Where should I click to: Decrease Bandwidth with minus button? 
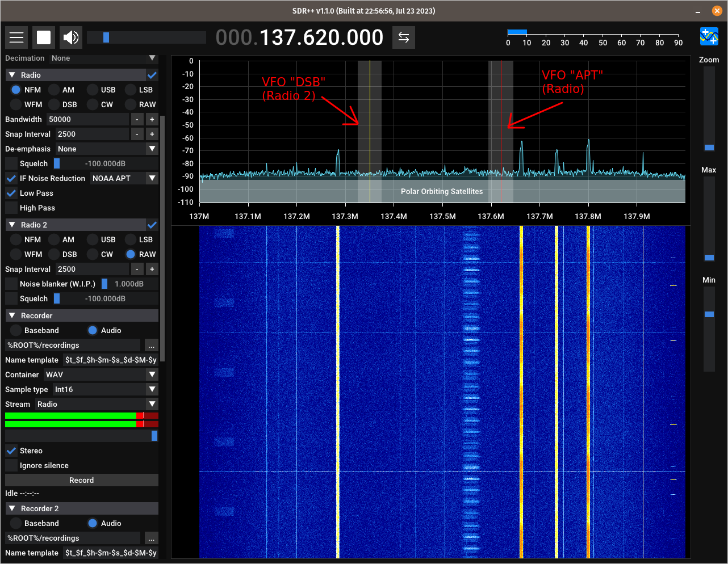[x=137, y=119]
